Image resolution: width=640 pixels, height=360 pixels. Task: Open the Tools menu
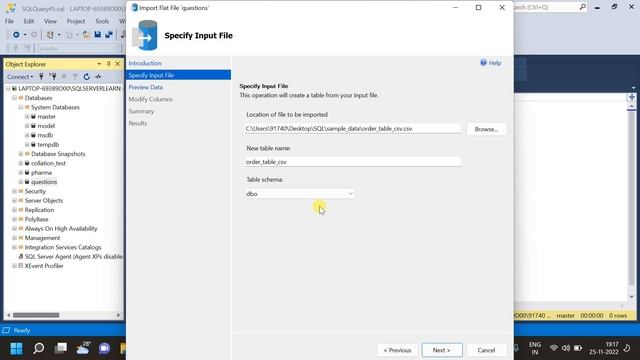pos(102,21)
